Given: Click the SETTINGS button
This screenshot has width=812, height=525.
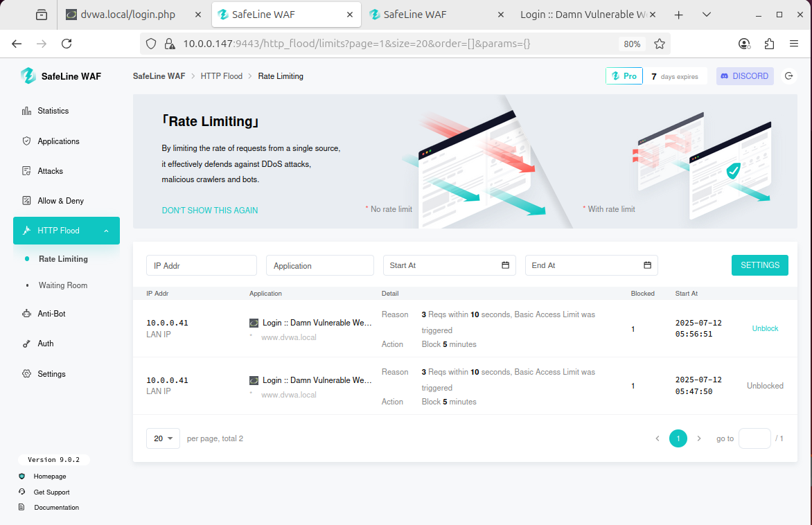Looking at the screenshot, I should (760, 265).
